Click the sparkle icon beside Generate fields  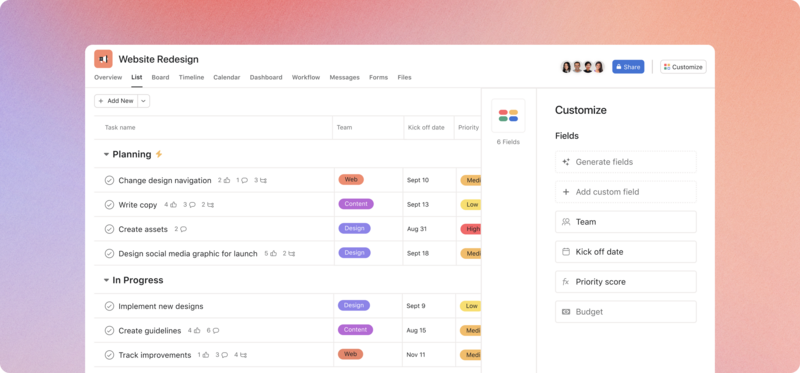[566, 162]
